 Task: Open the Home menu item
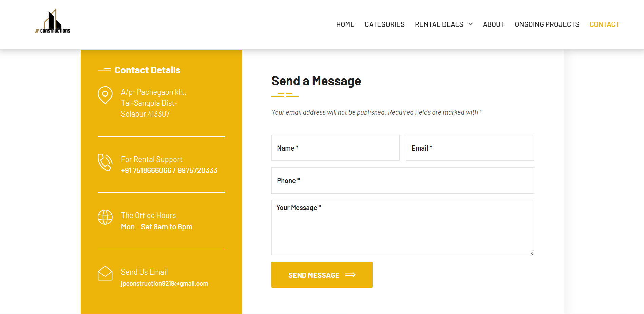click(345, 24)
